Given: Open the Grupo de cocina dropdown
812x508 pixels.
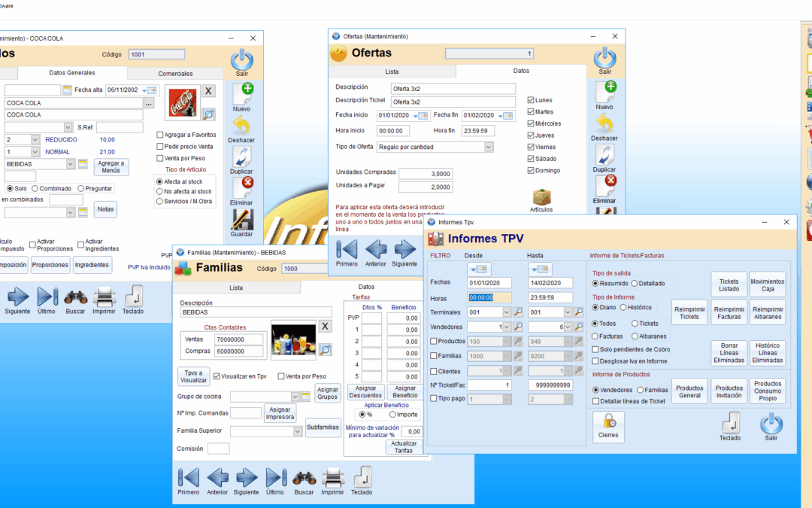Looking at the screenshot, I should pyautogui.click(x=295, y=397).
